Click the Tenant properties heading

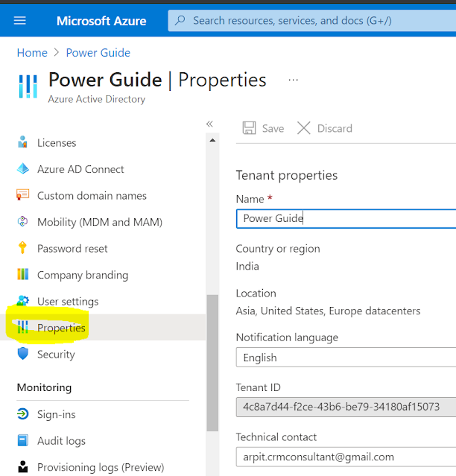coord(287,175)
